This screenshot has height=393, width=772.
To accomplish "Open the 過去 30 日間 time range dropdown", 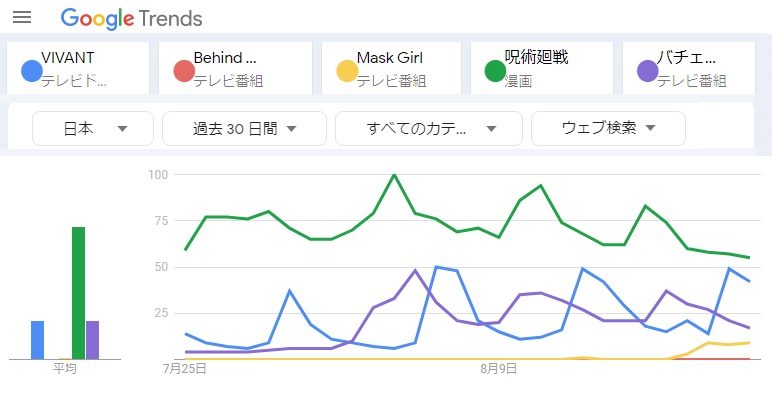I will pyautogui.click(x=244, y=129).
